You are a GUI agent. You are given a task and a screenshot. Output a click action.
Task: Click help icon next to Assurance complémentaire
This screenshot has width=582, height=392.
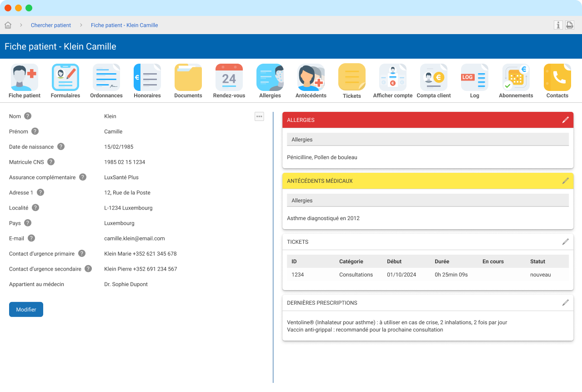(83, 177)
